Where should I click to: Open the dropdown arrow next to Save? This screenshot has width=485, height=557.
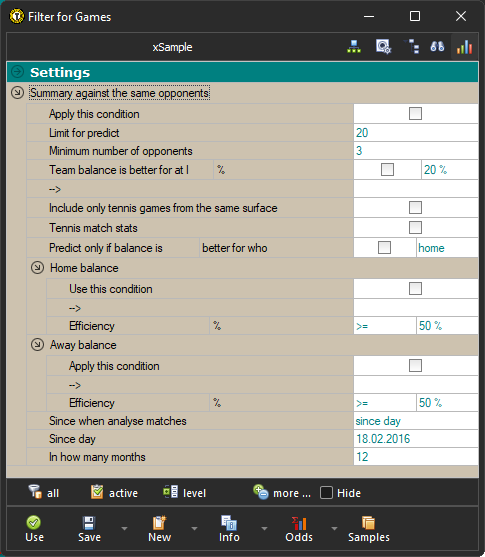tap(124, 529)
